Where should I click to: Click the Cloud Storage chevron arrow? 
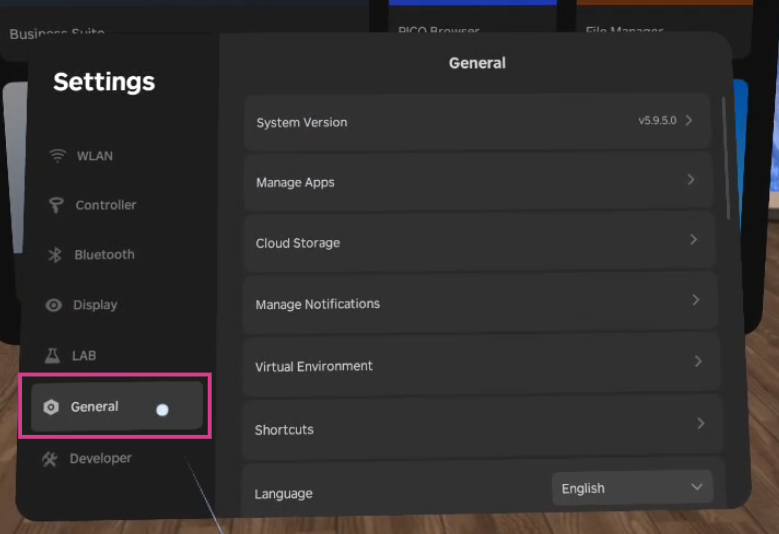[x=693, y=240]
